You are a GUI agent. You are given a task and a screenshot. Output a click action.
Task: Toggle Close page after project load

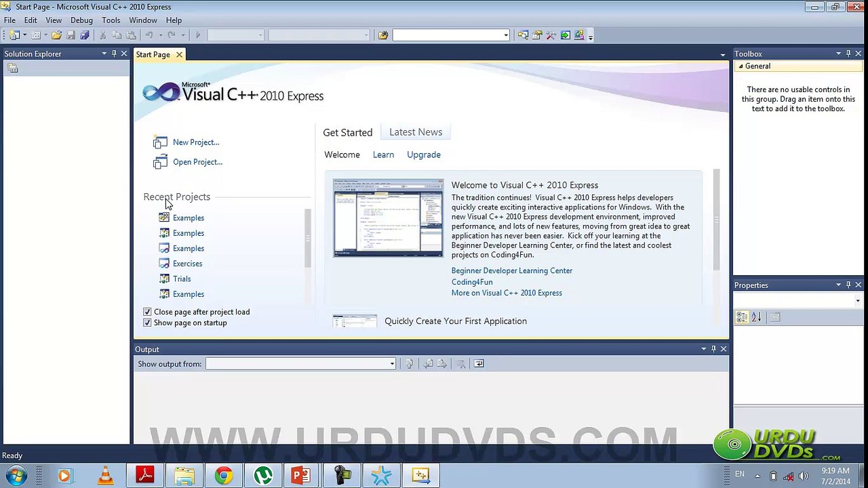click(147, 312)
